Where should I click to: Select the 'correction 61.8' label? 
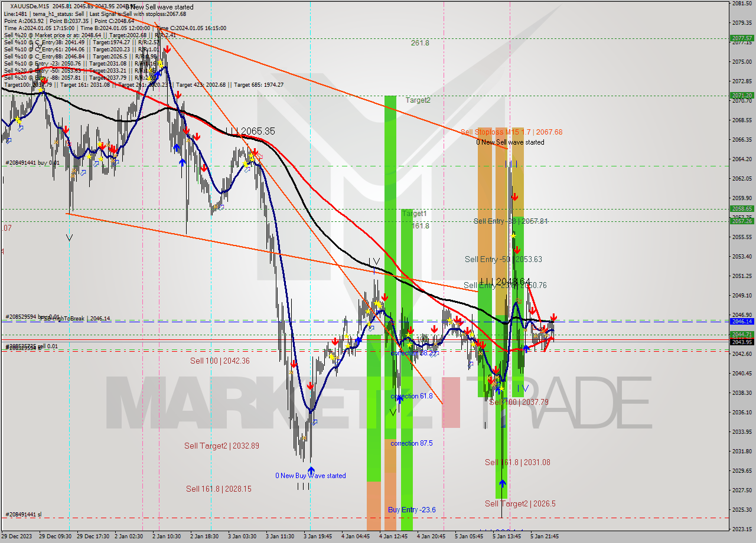412,396
